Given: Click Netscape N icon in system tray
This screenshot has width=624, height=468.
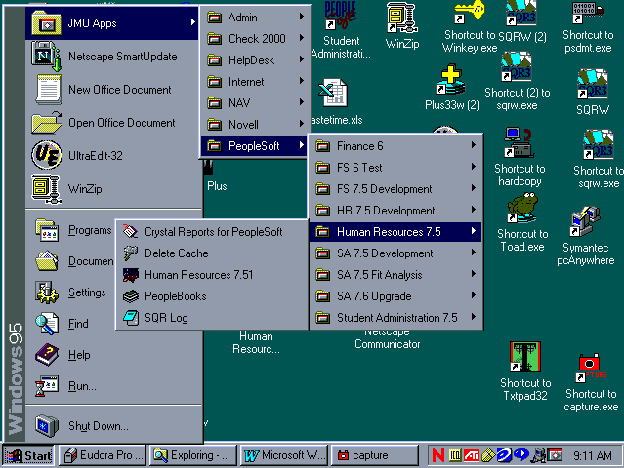Looking at the screenshot, I should (x=438, y=455).
